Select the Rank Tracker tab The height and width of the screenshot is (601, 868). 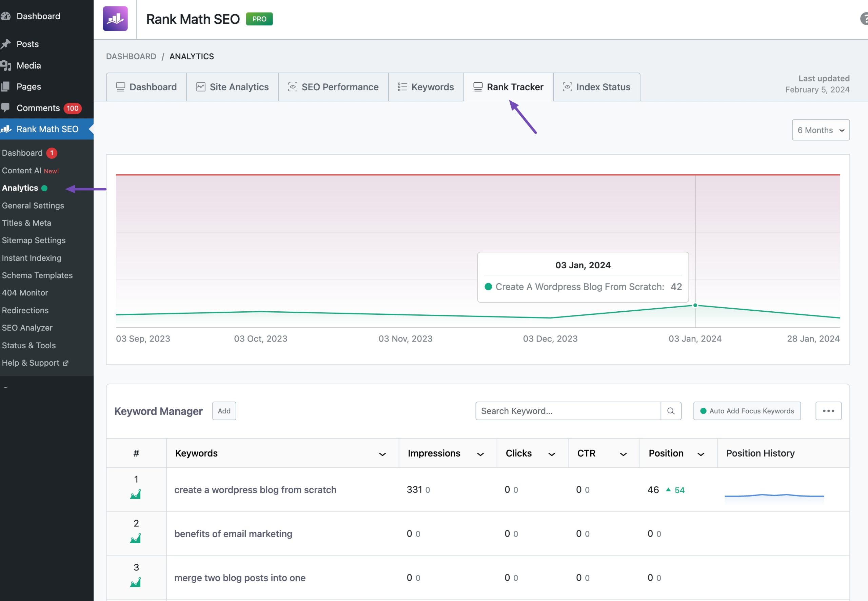pos(508,86)
